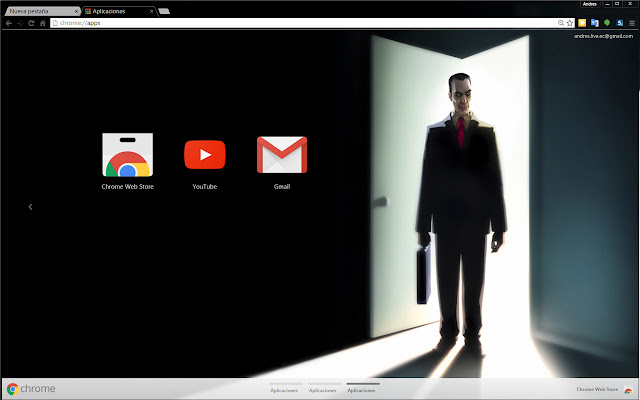
Task: Click the YouTube label under the icon
Action: (x=204, y=187)
